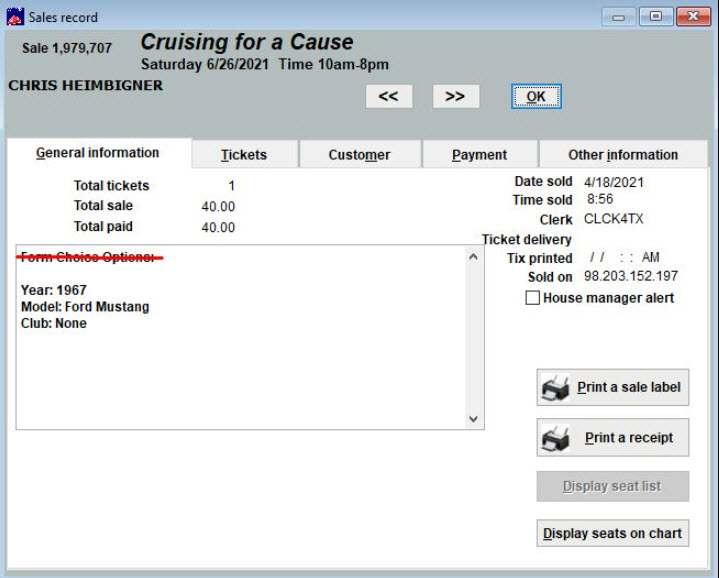Switch to the Payment tab
The width and height of the screenshot is (719, 578).
tap(479, 154)
